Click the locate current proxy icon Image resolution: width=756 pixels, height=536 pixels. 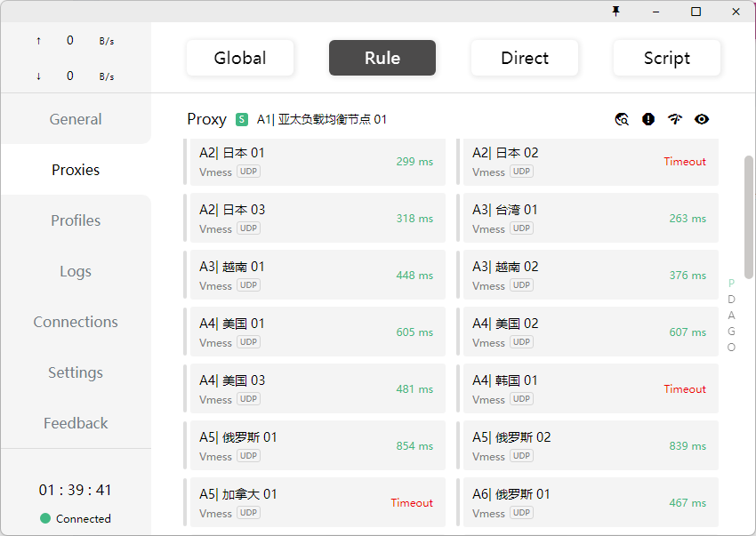(x=622, y=119)
